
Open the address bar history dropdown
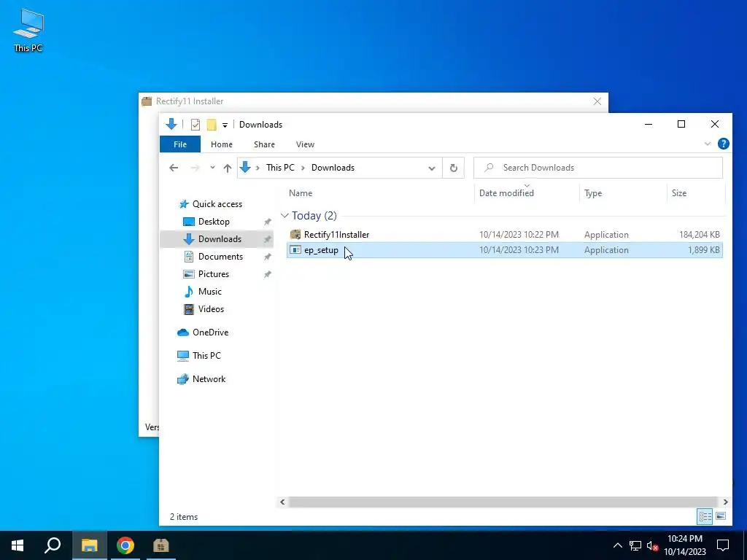[x=432, y=168]
